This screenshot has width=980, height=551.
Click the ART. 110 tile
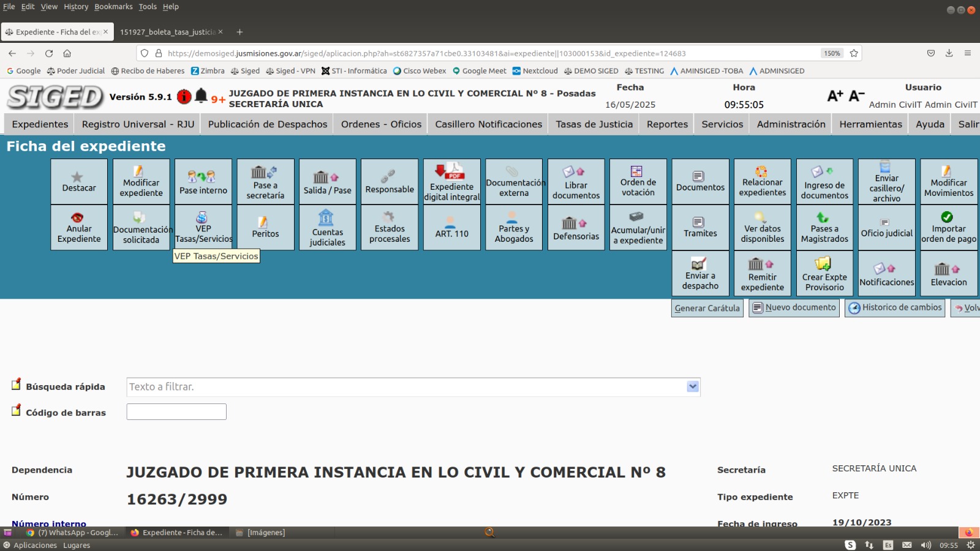[452, 228]
